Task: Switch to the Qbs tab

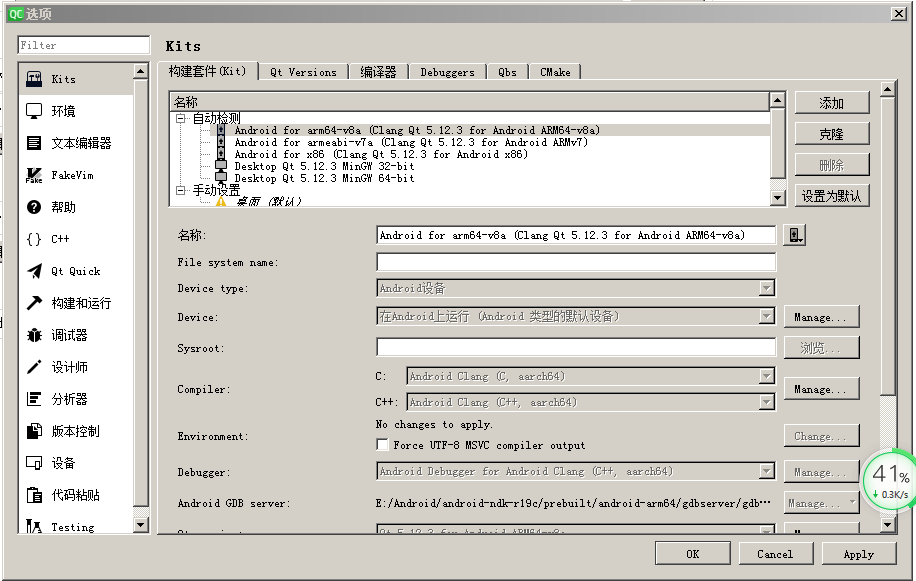Action: click(507, 72)
